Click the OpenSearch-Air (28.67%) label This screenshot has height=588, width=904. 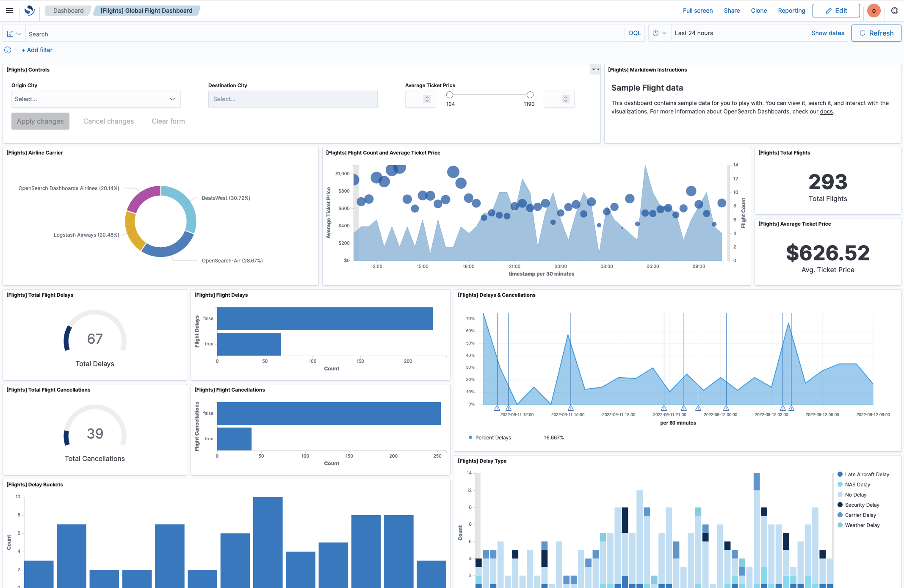point(232,261)
